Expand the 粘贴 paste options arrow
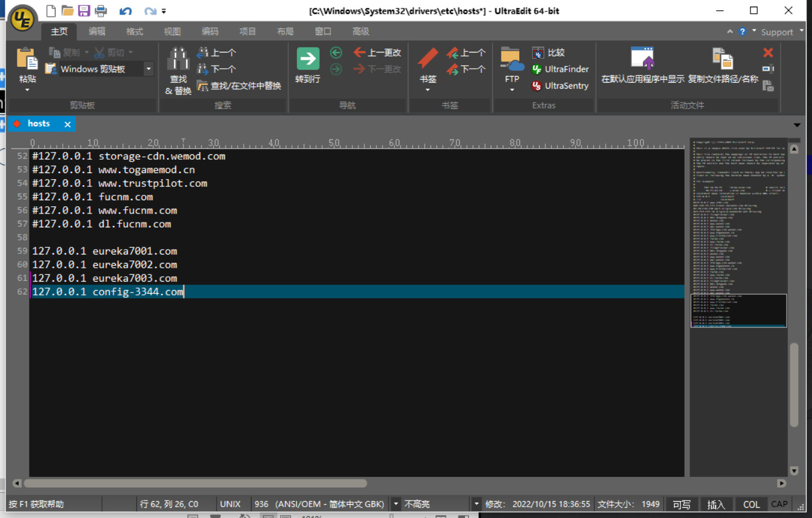 [27, 90]
